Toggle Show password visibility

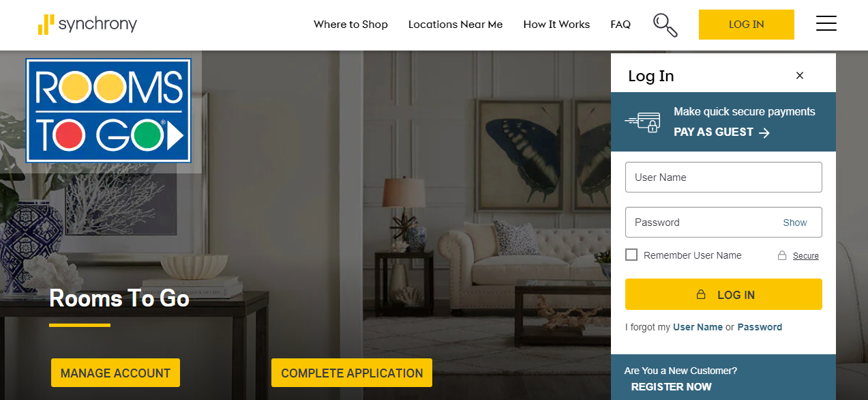point(794,223)
